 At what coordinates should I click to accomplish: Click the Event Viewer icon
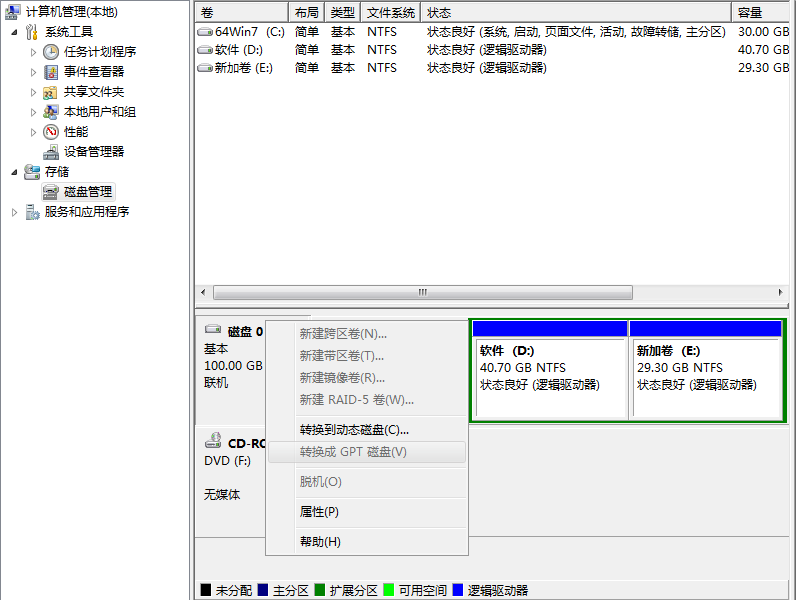(51, 72)
